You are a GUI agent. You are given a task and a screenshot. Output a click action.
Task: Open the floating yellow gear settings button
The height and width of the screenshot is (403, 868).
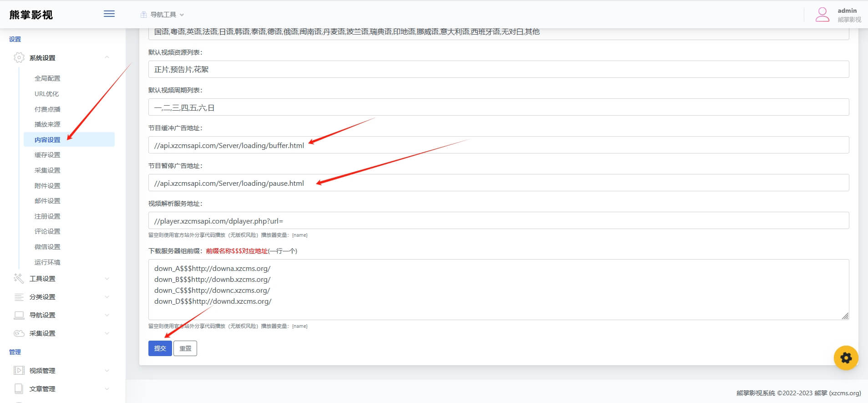click(846, 358)
